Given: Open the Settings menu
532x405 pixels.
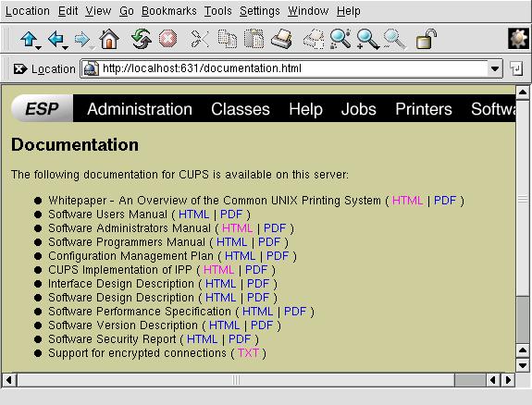Looking at the screenshot, I should (260, 11).
